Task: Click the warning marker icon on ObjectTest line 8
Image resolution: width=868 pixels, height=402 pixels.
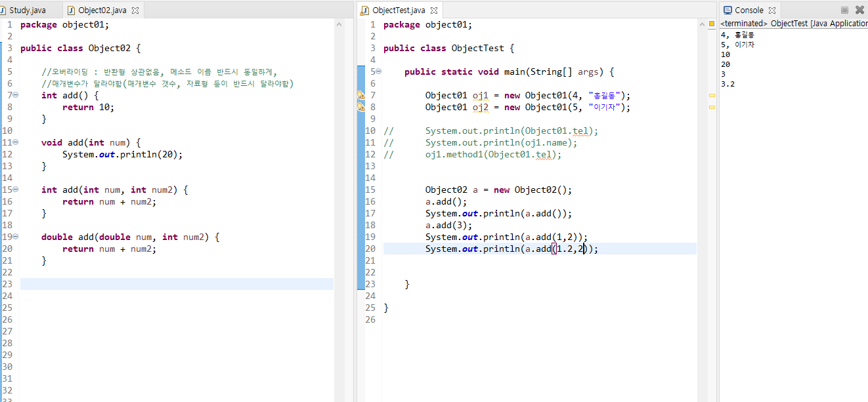Action: point(360,107)
